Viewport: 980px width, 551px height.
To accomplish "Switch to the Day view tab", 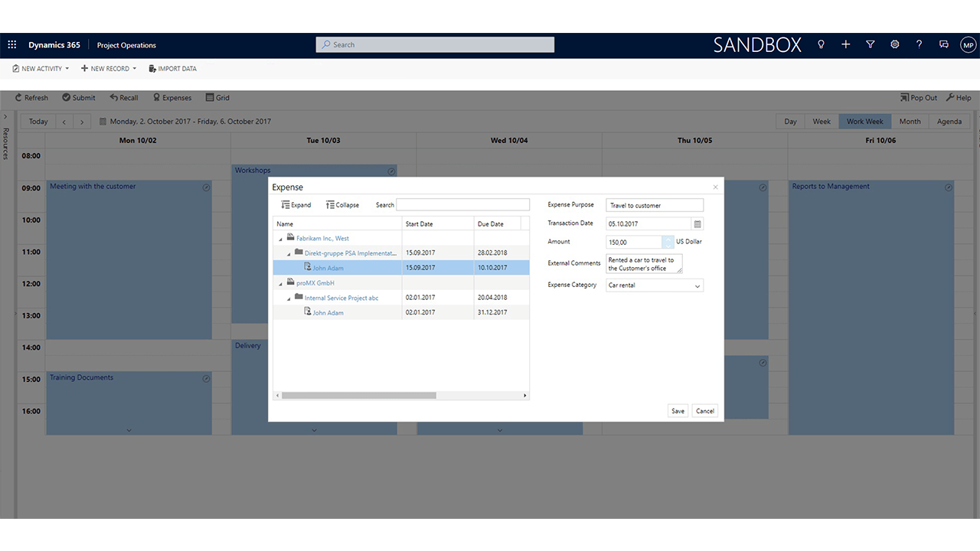I will (x=790, y=122).
